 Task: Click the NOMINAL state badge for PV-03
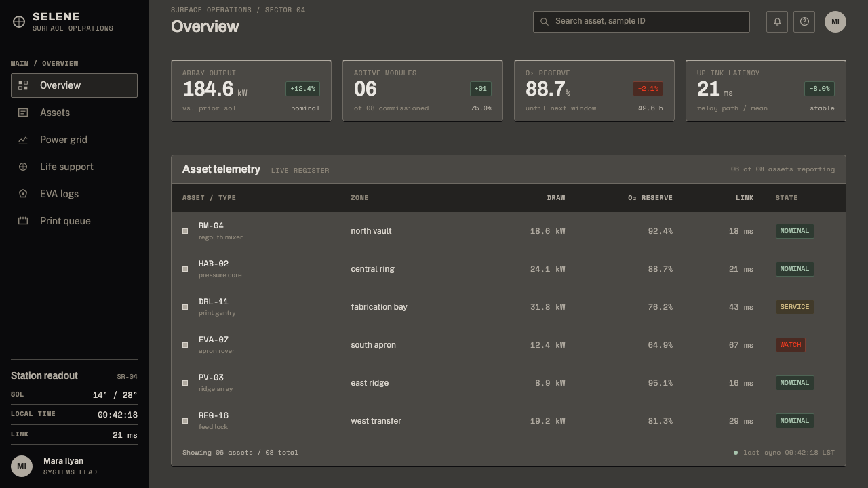click(795, 383)
